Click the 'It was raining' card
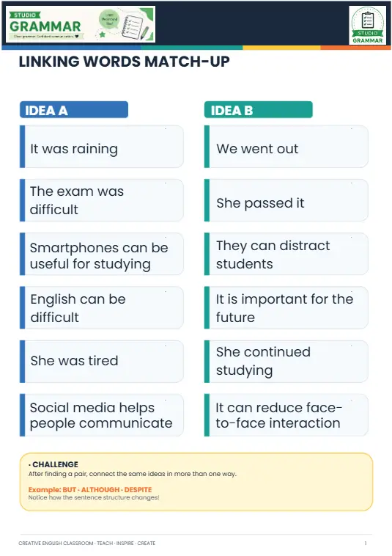This screenshot has width=392, height=556. click(x=102, y=147)
